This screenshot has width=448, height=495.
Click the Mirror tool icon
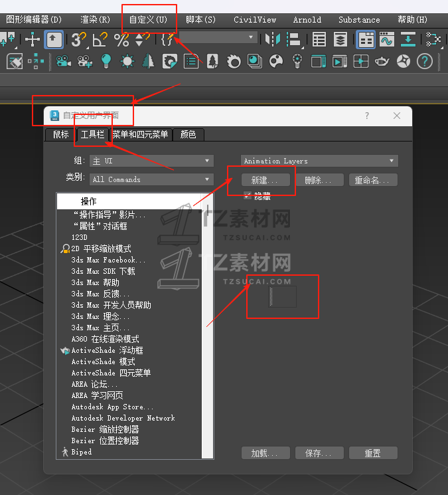coord(272,39)
